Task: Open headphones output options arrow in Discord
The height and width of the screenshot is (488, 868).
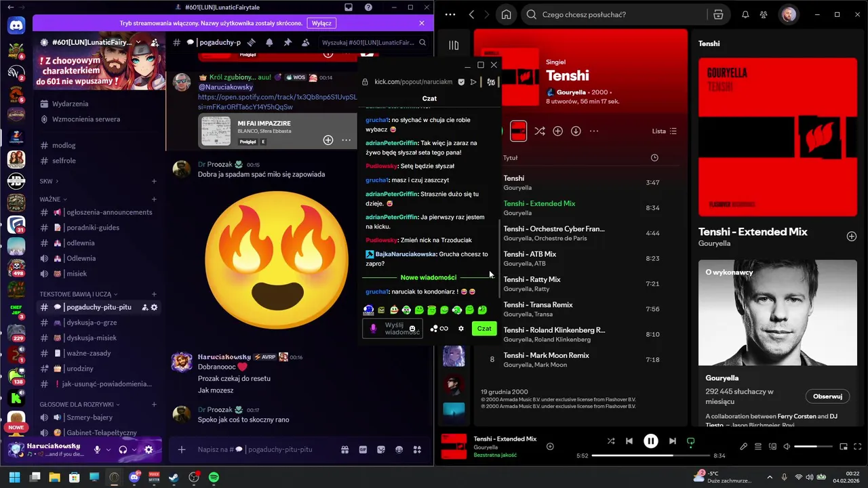Action: click(x=134, y=449)
